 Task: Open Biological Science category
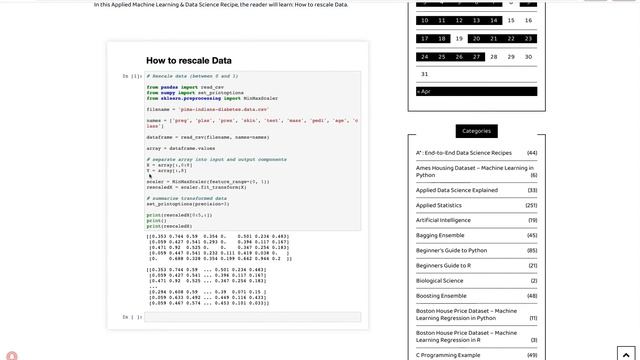point(440,281)
